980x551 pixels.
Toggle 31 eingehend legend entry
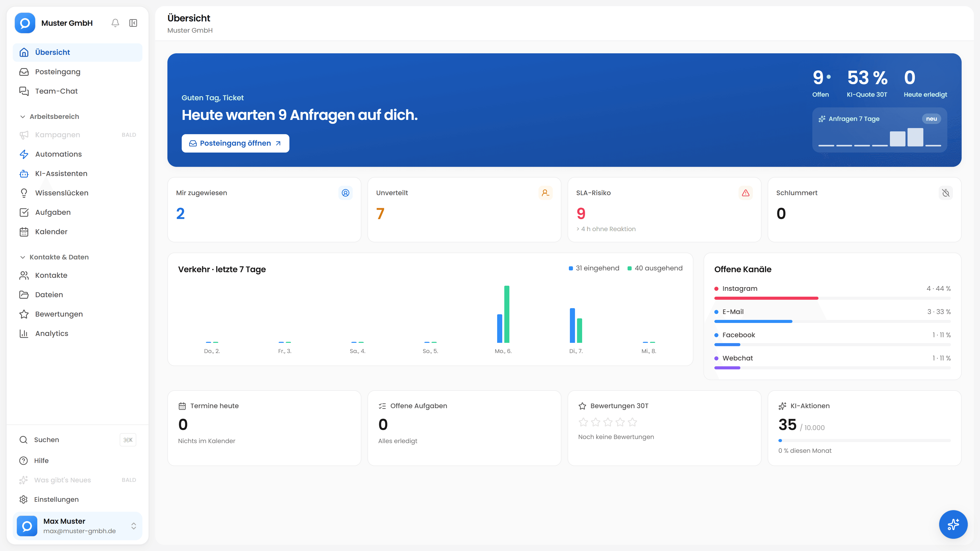594,268
